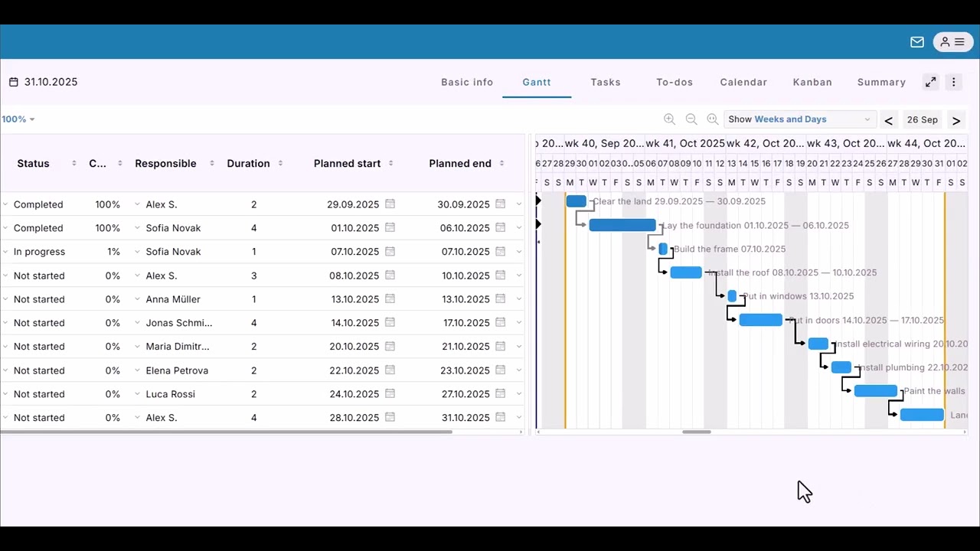Sort by the Status column

pos(74,163)
